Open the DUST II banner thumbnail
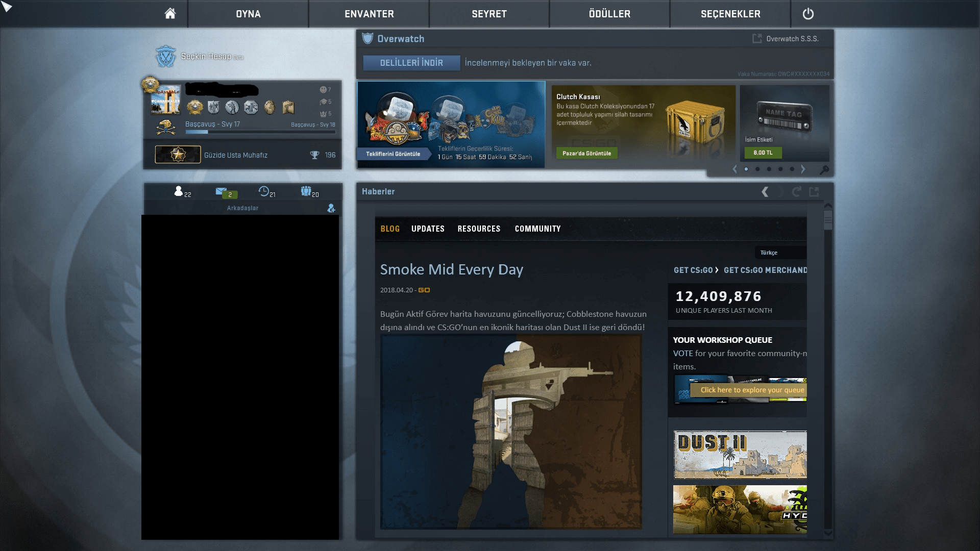 [x=740, y=455]
